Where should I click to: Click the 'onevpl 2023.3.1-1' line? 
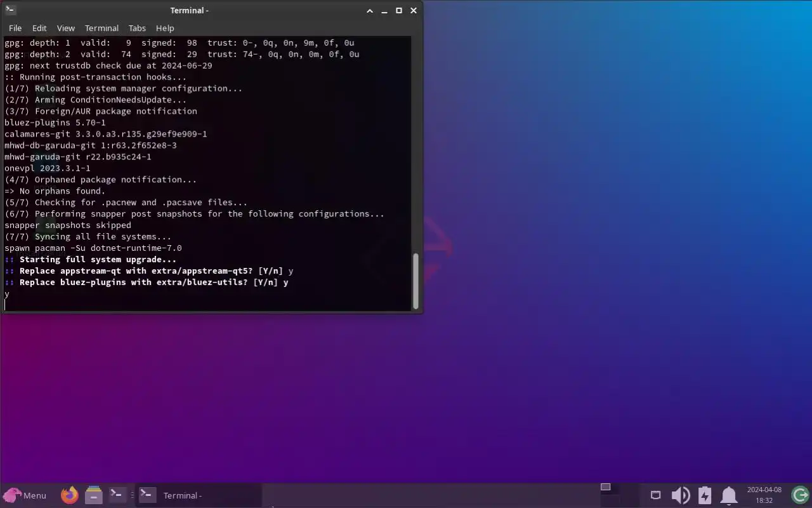(48, 168)
